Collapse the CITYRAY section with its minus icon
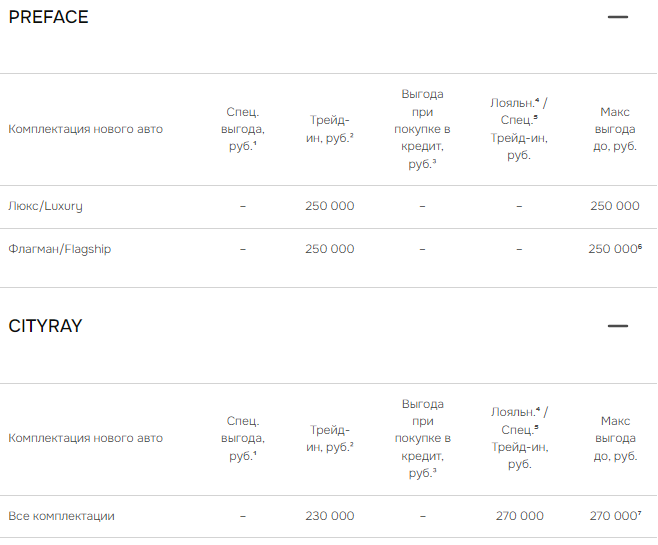The image size is (658, 545). 617,326
